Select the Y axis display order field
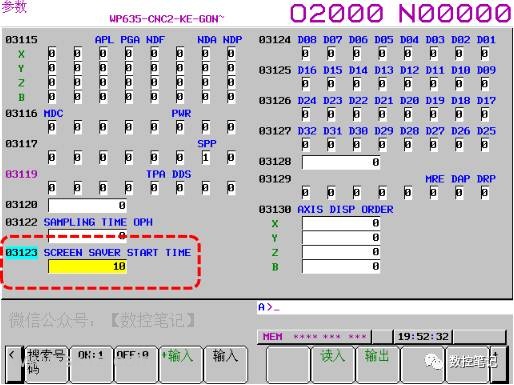514x385 pixels. (341, 238)
